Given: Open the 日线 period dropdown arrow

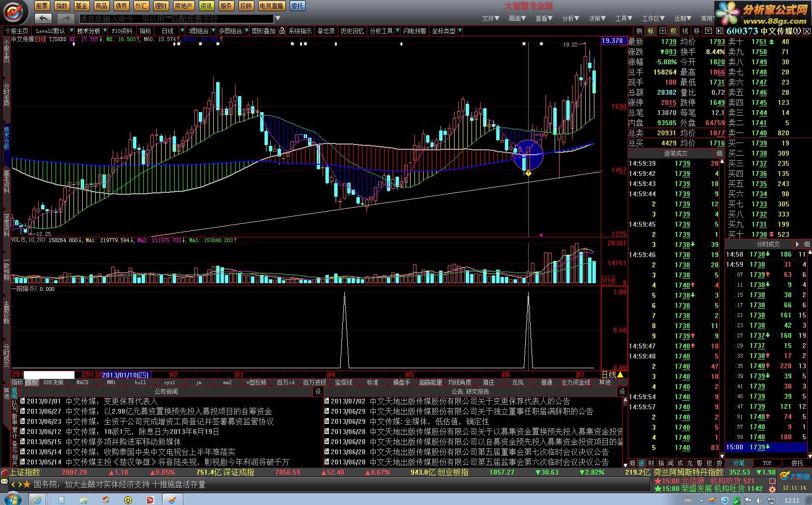Looking at the screenshot, I should tap(182, 31).
